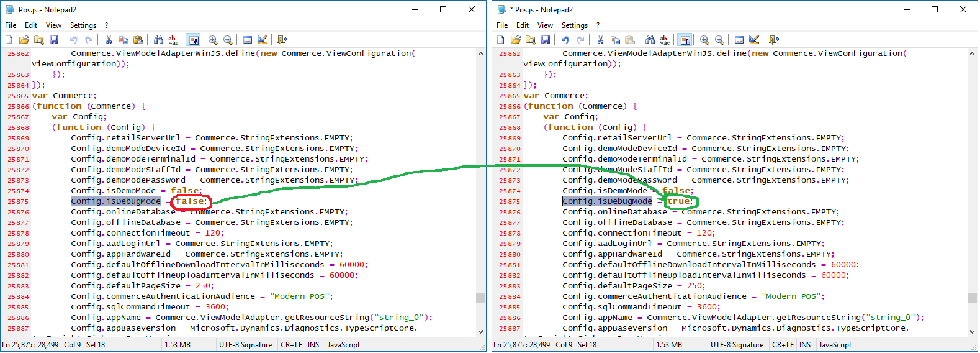The width and height of the screenshot is (980, 353).
Task: Toggle word wrap button in right toolbar
Action: pos(685,40)
